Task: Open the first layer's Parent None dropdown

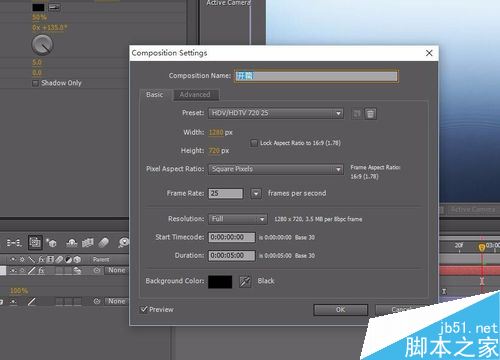Action: pyautogui.click(x=116, y=270)
